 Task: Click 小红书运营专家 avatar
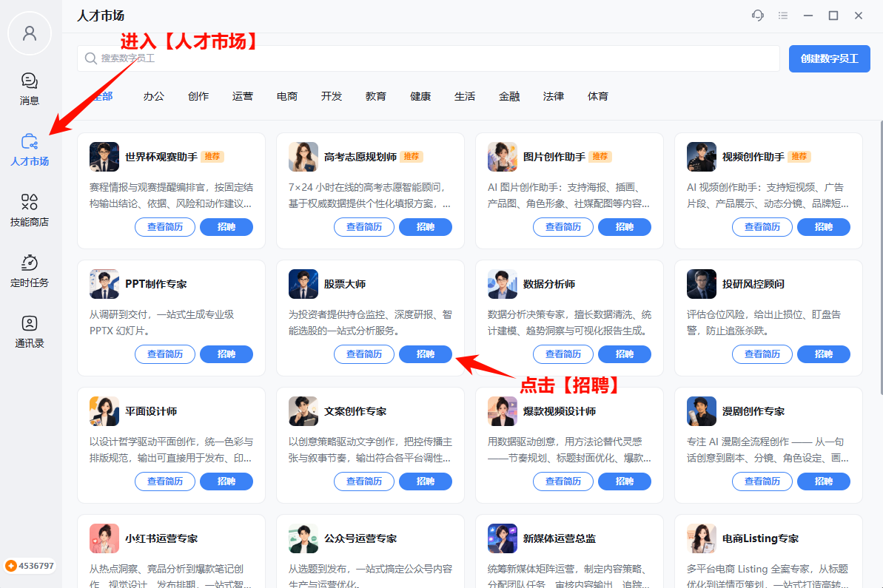coord(104,538)
